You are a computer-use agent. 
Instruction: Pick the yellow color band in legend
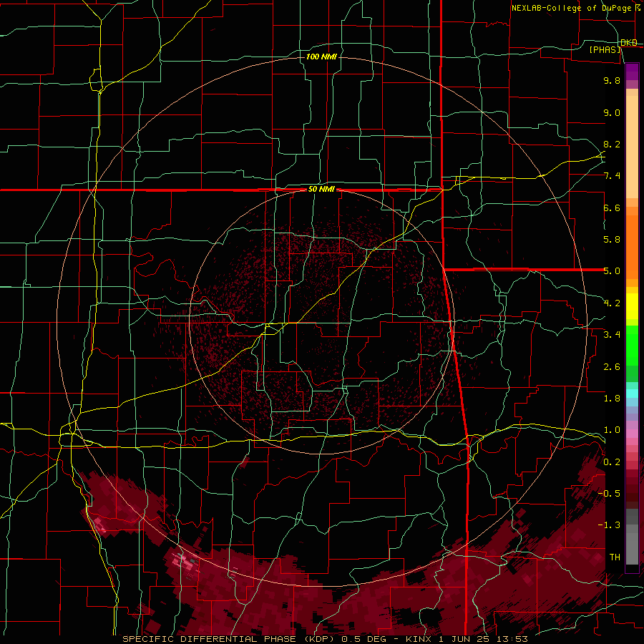point(632,306)
